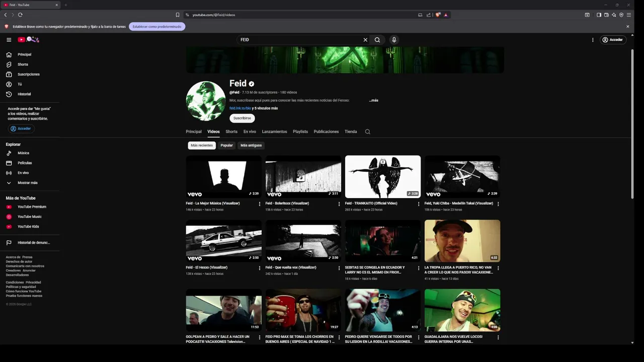Open YouTube settings three-dot menu

click(593, 40)
